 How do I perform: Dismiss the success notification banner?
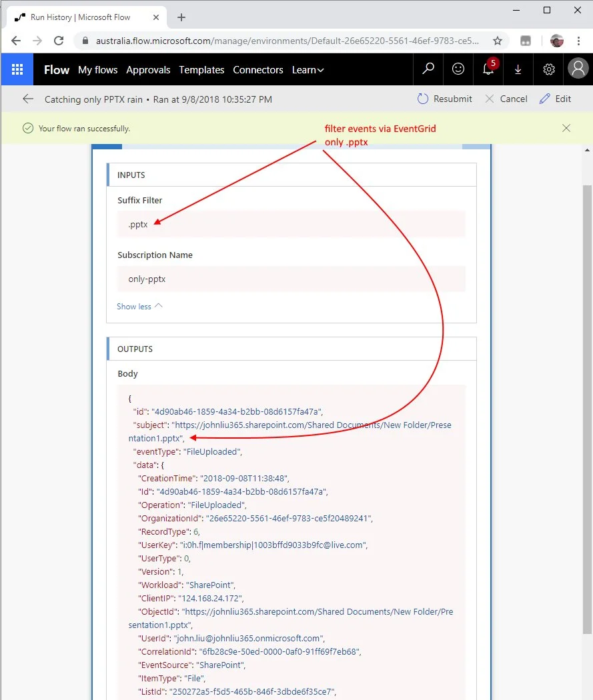coord(566,128)
